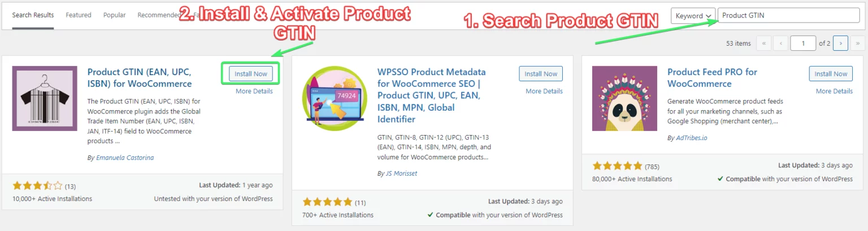Open the Featured plugins tab

pyautogui.click(x=79, y=15)
